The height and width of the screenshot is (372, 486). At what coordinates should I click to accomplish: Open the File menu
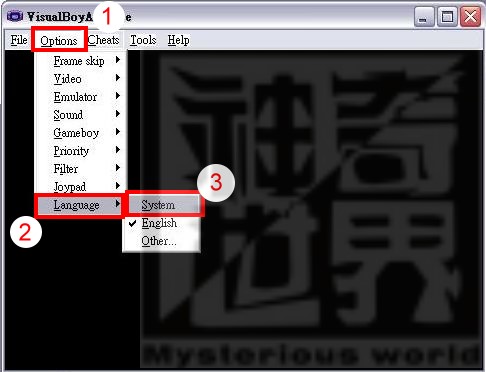[x=19, y=40]
